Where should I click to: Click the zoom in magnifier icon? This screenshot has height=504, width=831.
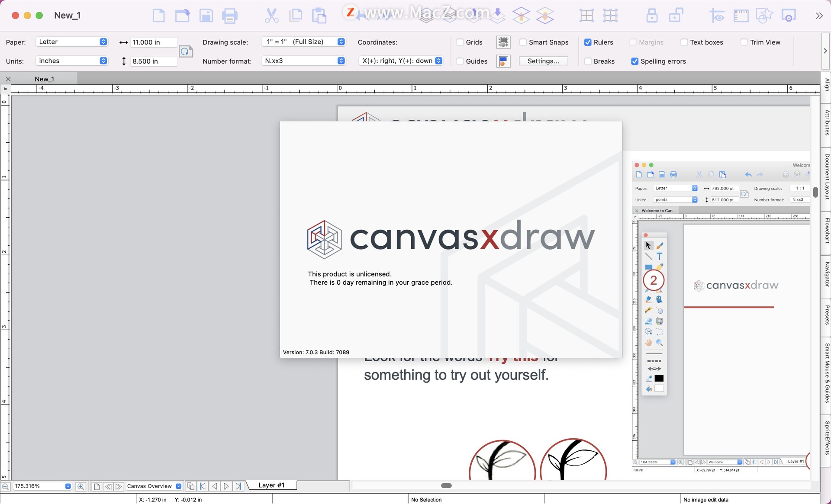click(x=81, y=486)
